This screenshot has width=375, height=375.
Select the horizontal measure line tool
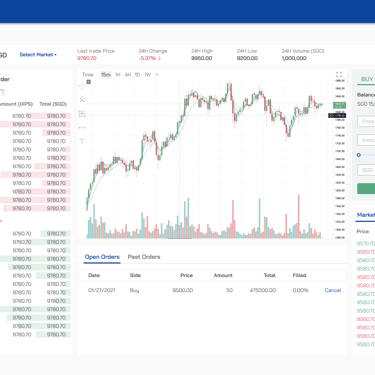pos(82,127)
